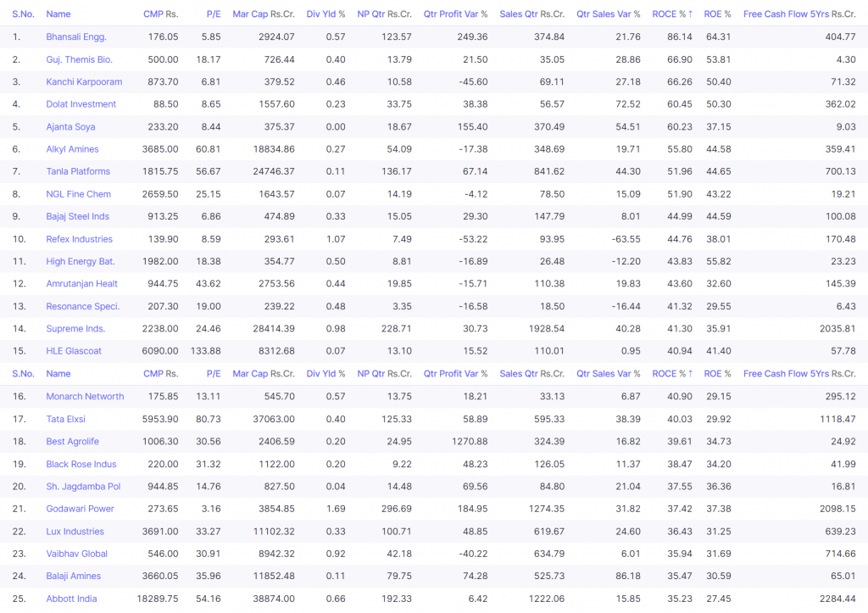Viewport: 868px width, 613px height.
Task: Select Tata Elxsi market cap 37063.00
Action: [274, 419]
